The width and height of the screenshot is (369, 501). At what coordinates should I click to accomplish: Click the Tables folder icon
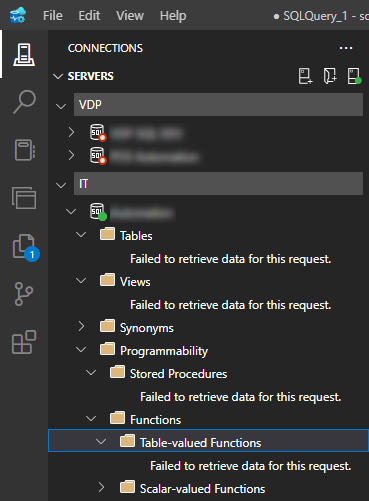(107, 234)
